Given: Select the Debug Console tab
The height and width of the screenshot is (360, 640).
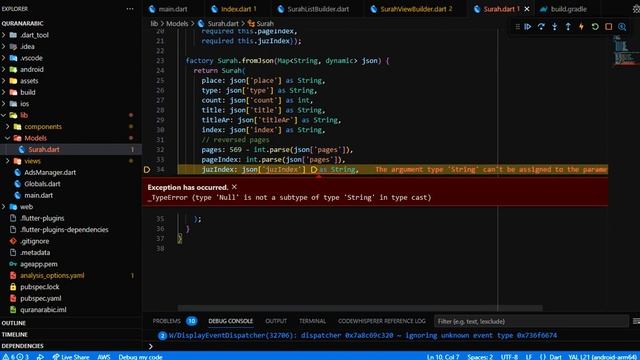Looking at the screenshot, I should pyautogui.click(x=231, y=321).
